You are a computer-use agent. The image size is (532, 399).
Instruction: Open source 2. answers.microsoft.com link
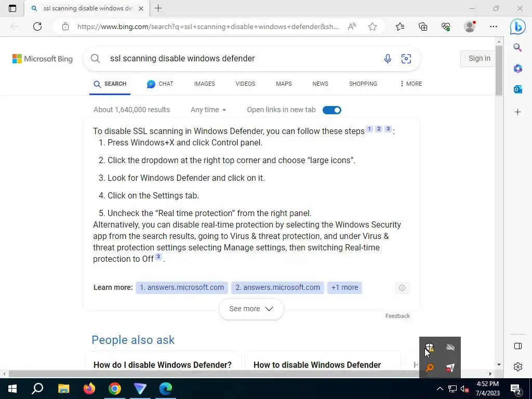[x=277, y=287]
